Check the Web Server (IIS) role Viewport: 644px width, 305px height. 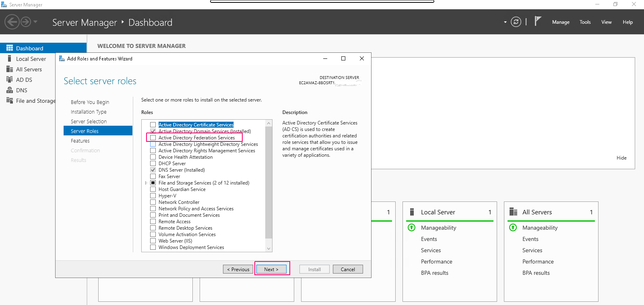click(153, 241)
